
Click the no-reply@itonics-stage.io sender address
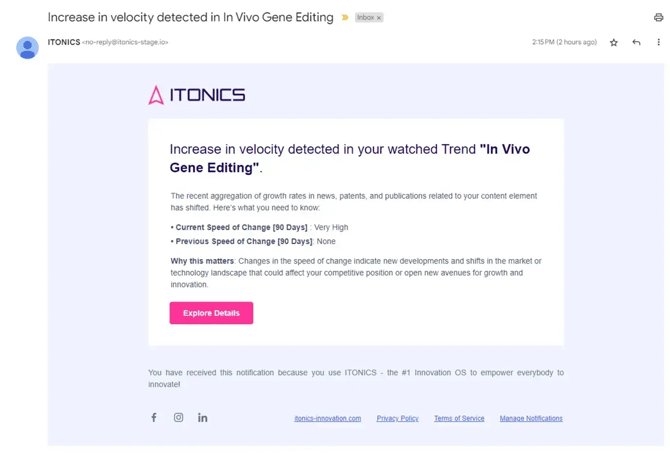pos(126,43)
